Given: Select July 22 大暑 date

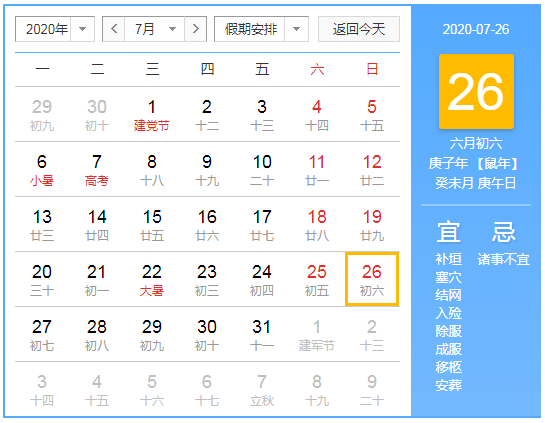Looking at the screenshot, I should click(x=152, y=280).
